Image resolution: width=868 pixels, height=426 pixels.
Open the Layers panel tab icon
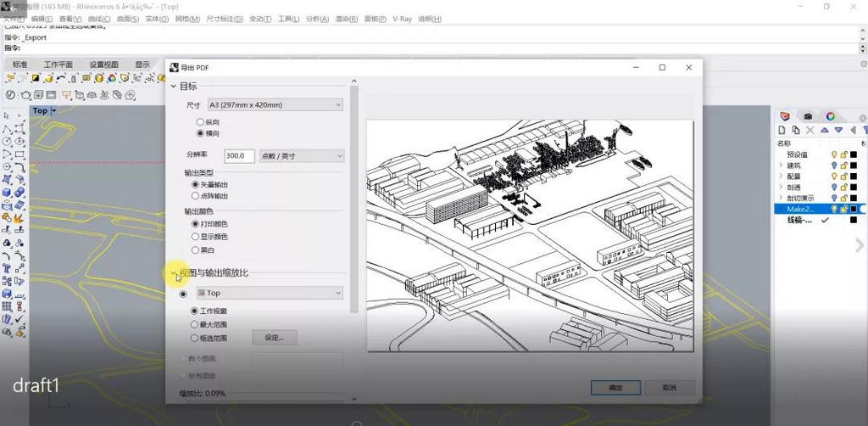[785, 116]
